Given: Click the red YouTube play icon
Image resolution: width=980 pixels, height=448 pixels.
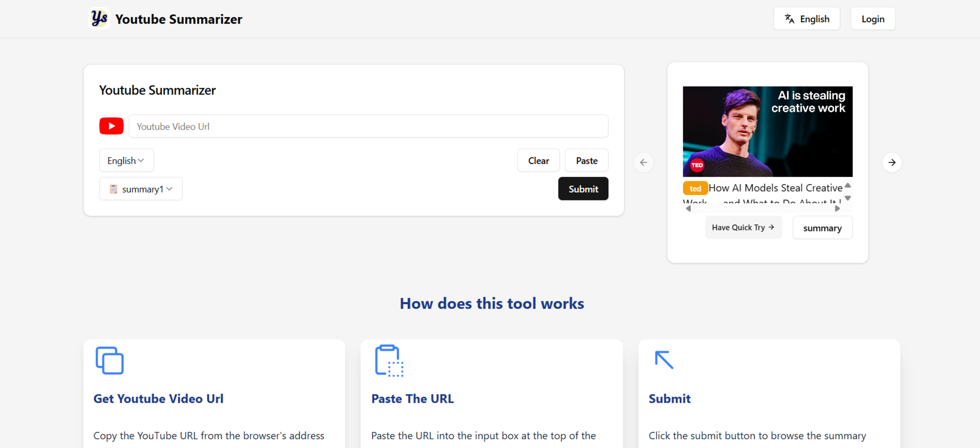Looking at the screenshot, I should 111,126.
